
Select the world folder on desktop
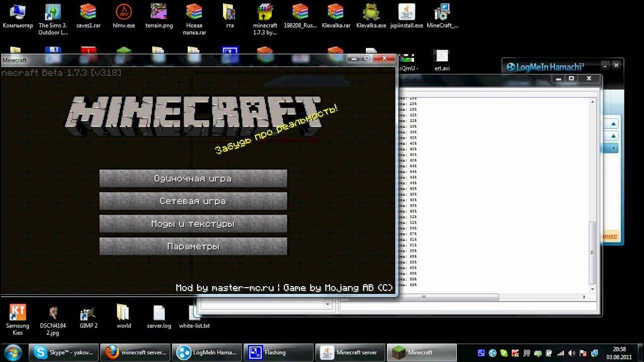click(x=124, y=317)
